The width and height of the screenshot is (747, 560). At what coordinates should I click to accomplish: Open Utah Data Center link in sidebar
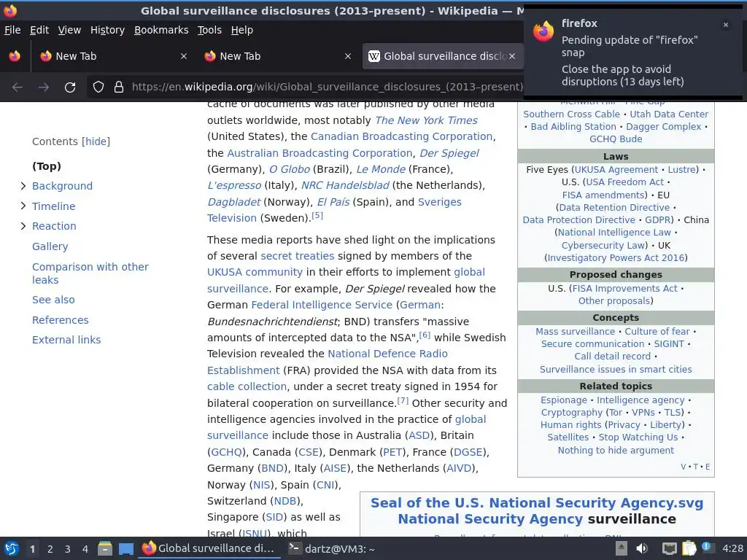pyautogui.click(x=669, y=114)
